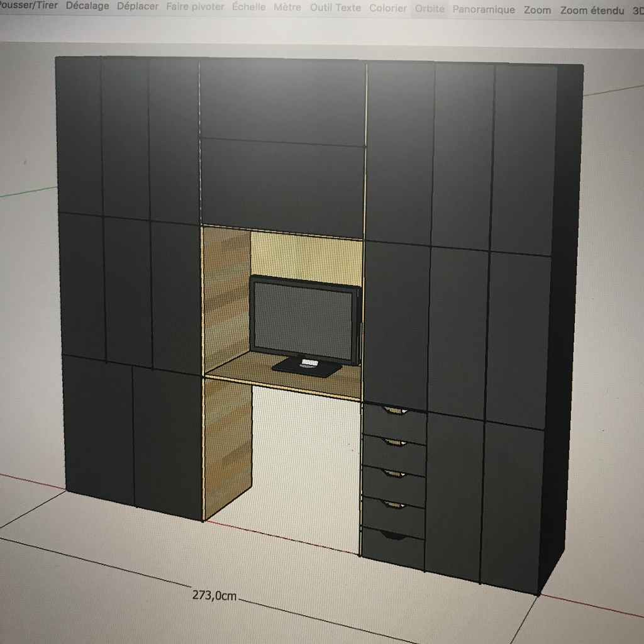644x644 pixels.
Task: Select the Pousser/Tirer tool label
Action: [x=29, y=5]
